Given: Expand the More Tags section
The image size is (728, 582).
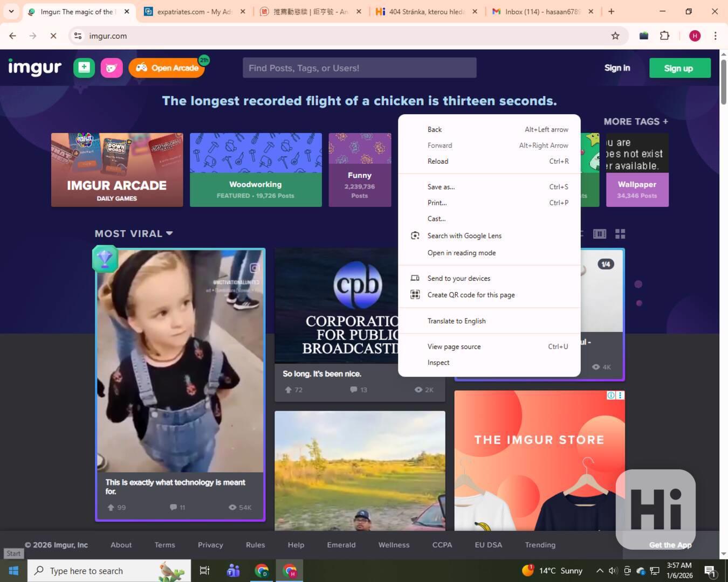Looking at the screenshot, I should [x=636, y=121].
